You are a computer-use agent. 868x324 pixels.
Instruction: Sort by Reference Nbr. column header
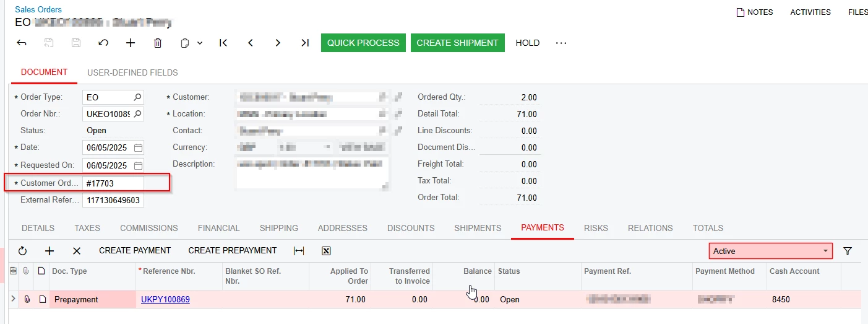coord(170,271)
